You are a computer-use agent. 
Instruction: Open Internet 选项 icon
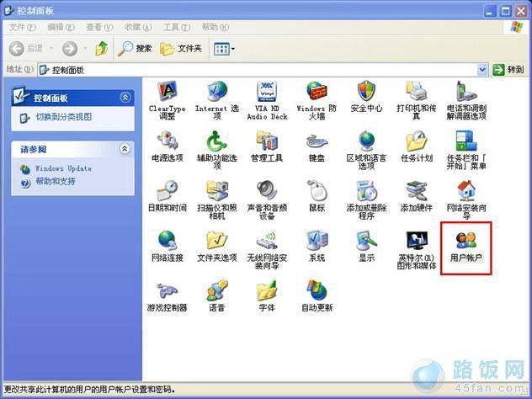(217, 92)
